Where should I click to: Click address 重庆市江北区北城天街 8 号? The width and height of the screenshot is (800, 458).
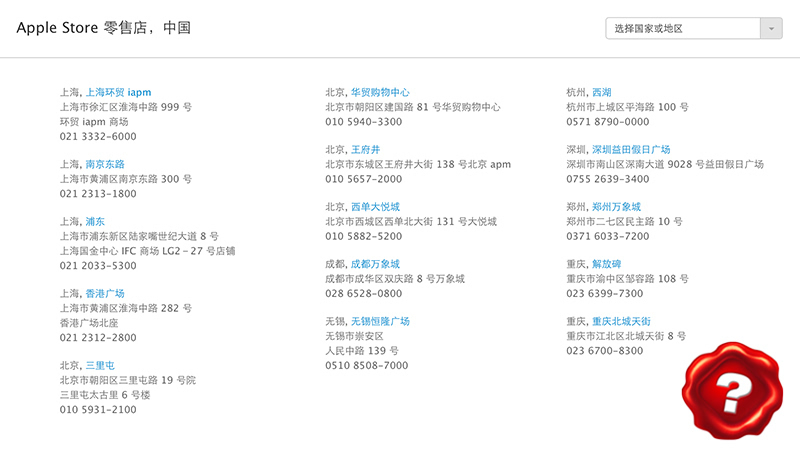626,336
